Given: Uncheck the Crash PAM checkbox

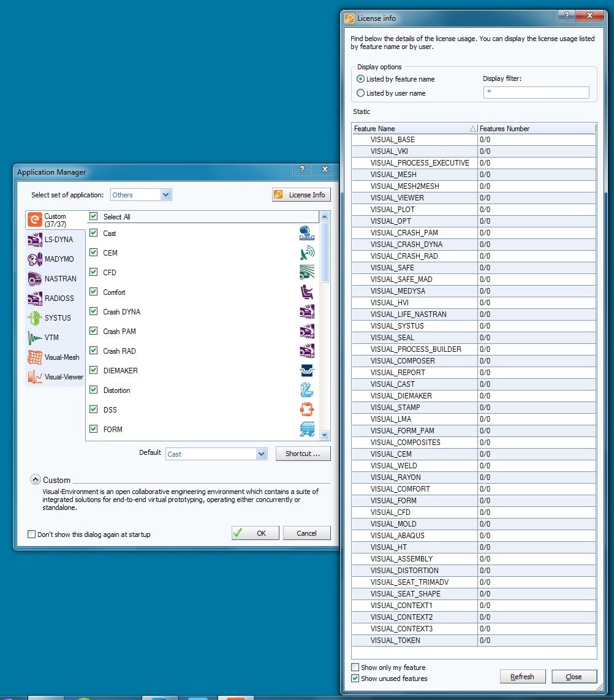Looking at the screenshot, I should coord(93,331).
